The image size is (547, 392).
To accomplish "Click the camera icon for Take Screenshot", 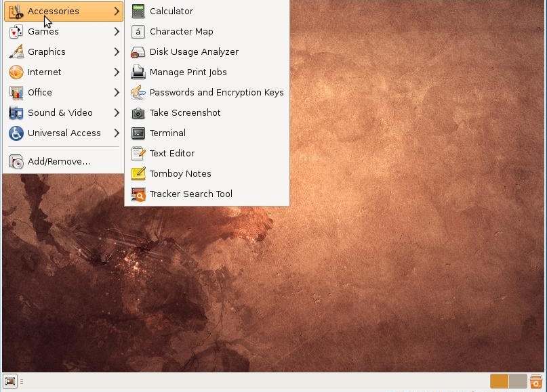I will tap(138, 113).
